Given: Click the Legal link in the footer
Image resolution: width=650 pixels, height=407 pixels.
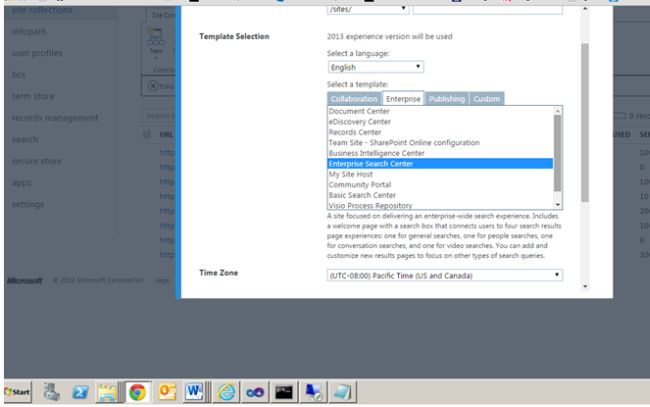Looking at the screenshot, I should tap(162, 281).
